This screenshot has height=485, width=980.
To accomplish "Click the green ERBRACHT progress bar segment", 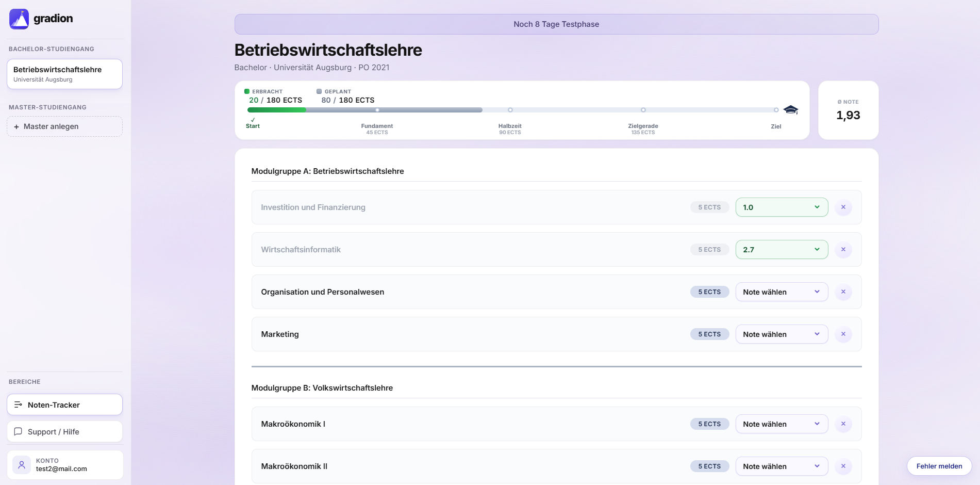I will click(x=276, y=110).
